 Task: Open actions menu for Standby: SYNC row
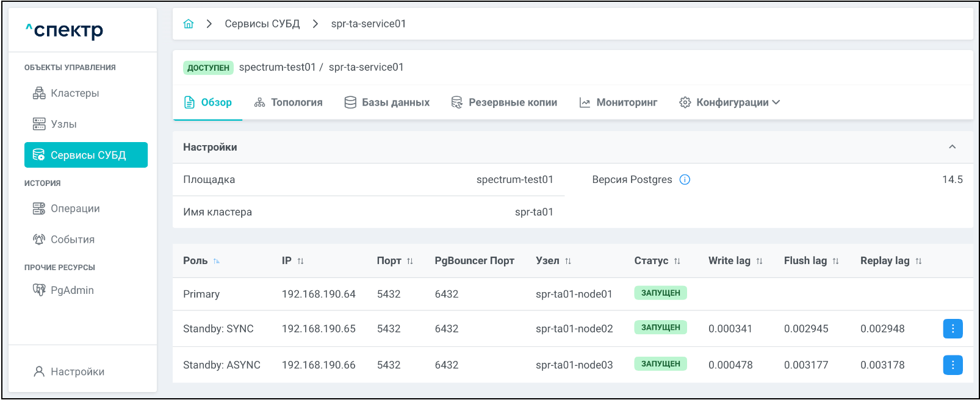(953, 329)
